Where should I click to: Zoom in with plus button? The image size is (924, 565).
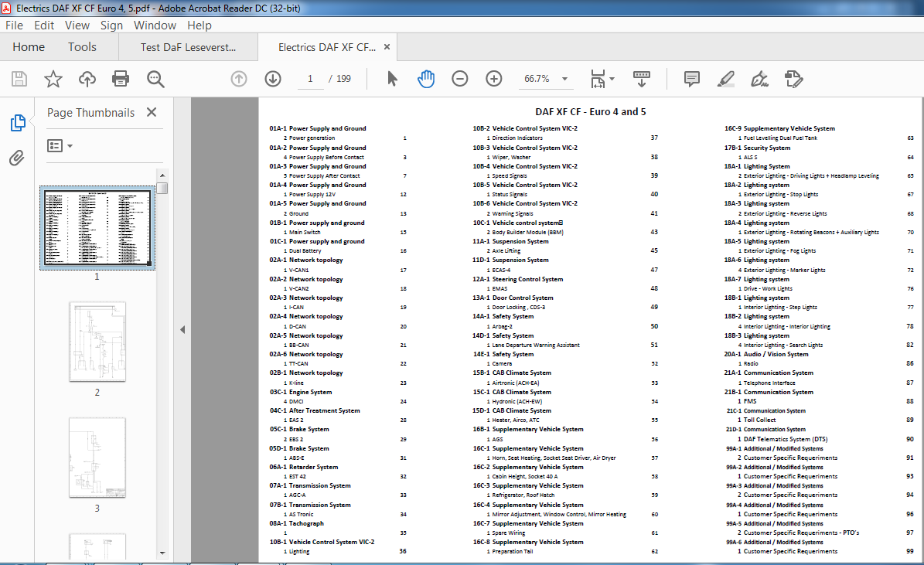(x=494, y=79)
